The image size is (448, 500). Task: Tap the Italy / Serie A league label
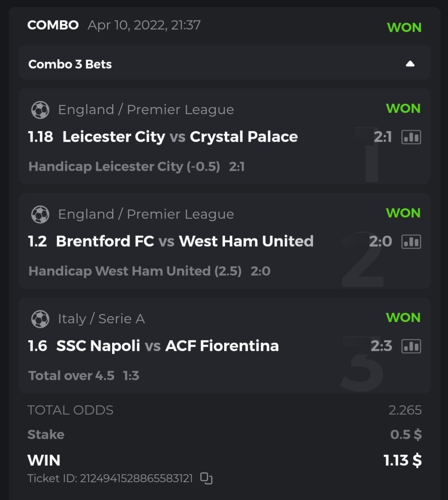click(x=101, y=319)
